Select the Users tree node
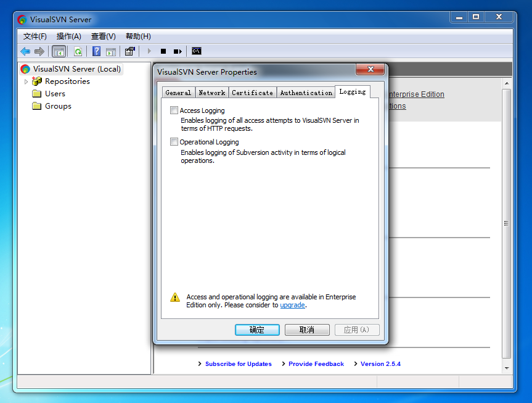The height and width of the screenshot is (403, 532). point(55,94)
